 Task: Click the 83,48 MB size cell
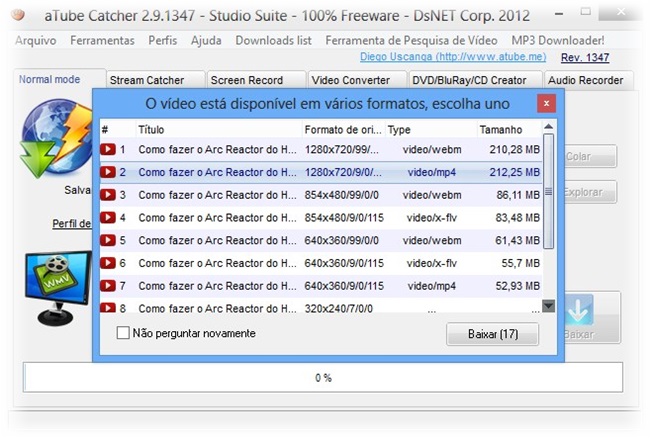[517, 218]
